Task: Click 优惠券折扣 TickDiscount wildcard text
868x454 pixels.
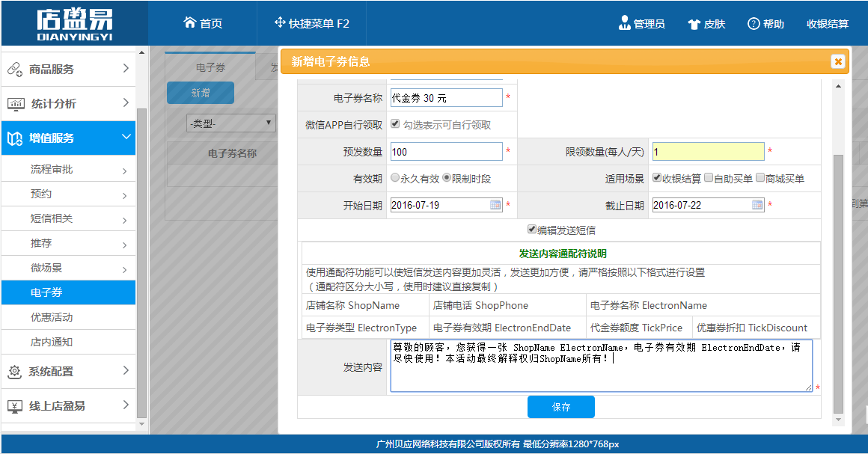Action: [x=752, y=328]
